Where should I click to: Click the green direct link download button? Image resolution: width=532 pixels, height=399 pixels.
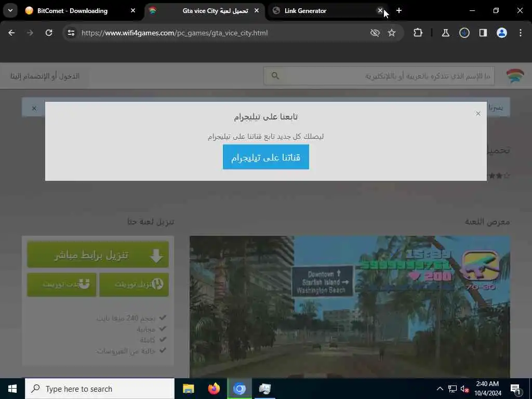point(98,255)
